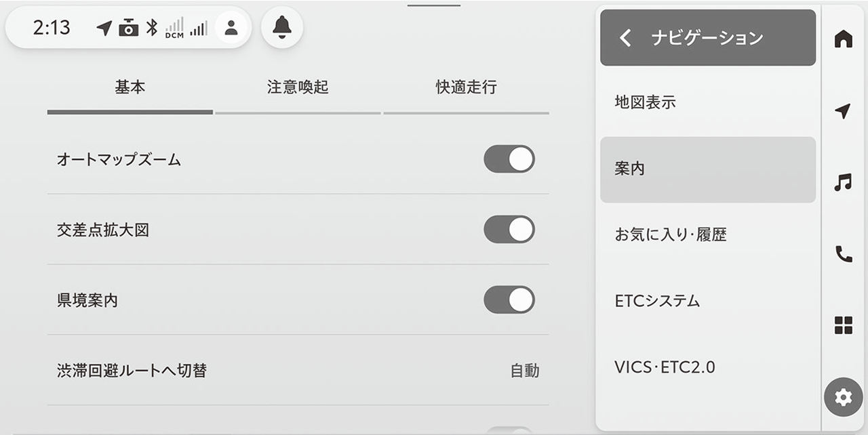Go back using the ナビゲーション chevron
Image resolution: width=868 pixels, height=435 pixels.
tap(625, 38)
